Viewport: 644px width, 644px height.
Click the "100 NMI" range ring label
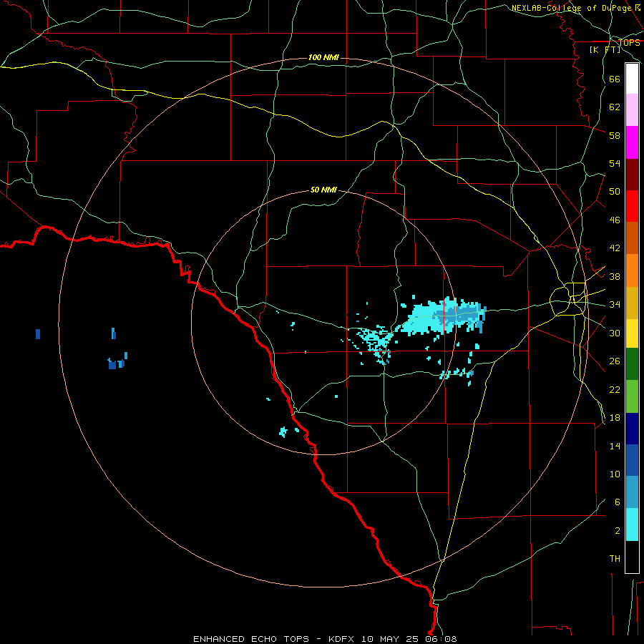[x=323, y=57]
